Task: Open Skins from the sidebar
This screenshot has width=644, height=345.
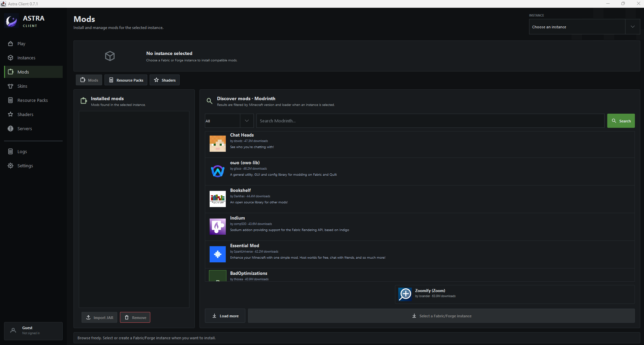Action: point(33,86)
